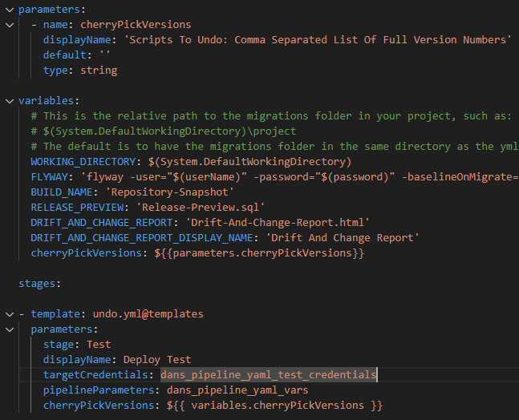
Task: Collapse the undo.yml template fold arrow
Action: coord(10,314)
